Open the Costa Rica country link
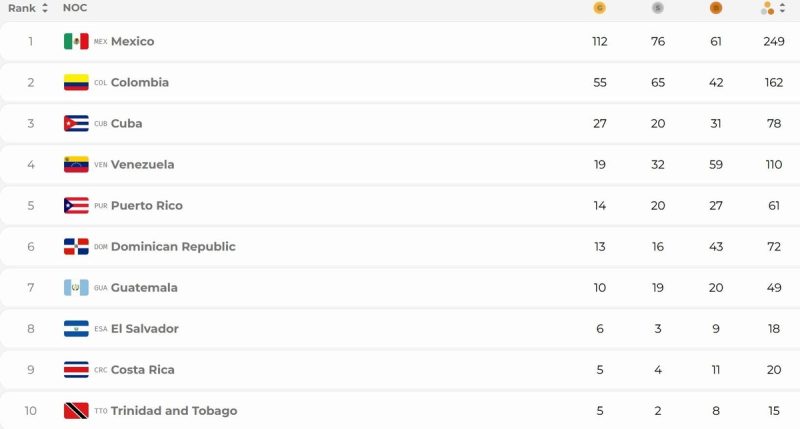The image size is (800, 429). pyautogui.click(x=142, y=370)
